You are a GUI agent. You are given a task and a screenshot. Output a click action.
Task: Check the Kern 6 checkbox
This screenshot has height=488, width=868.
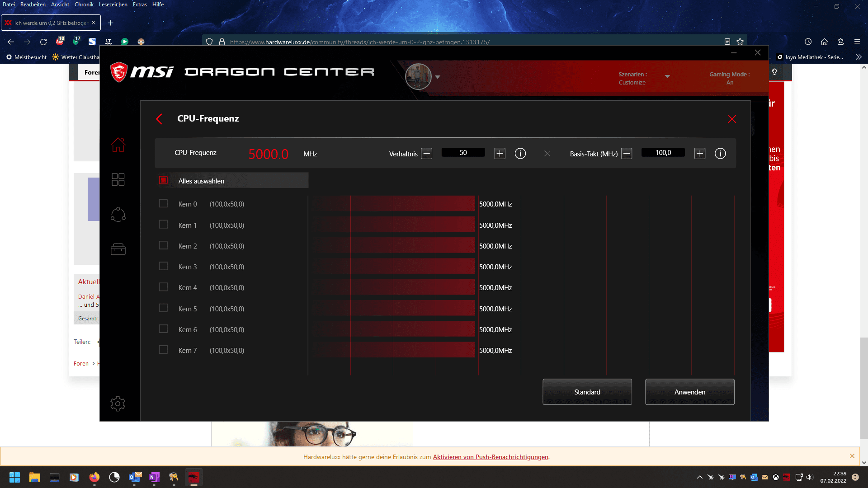tap(163, 329)
